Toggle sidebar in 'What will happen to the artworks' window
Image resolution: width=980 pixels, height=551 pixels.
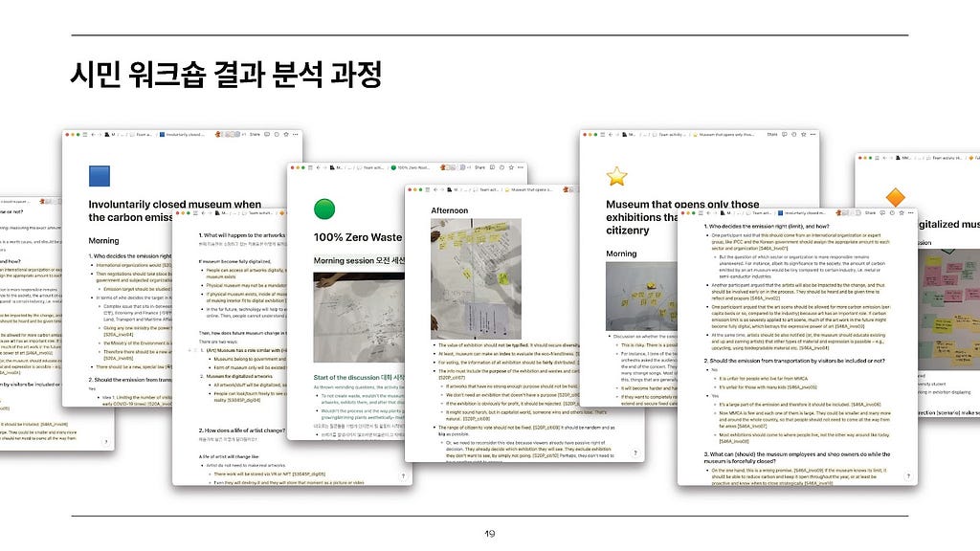click(195, 213)
